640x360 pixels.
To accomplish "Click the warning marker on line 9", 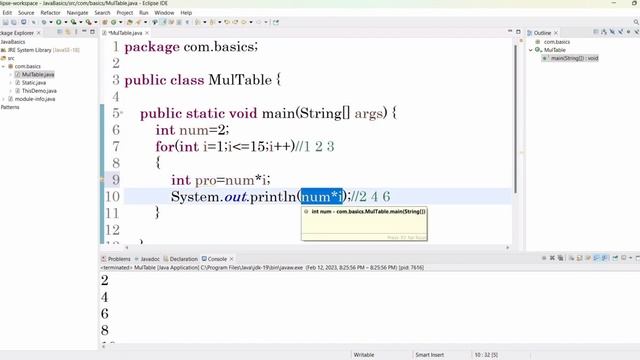I will pos(102,180).
